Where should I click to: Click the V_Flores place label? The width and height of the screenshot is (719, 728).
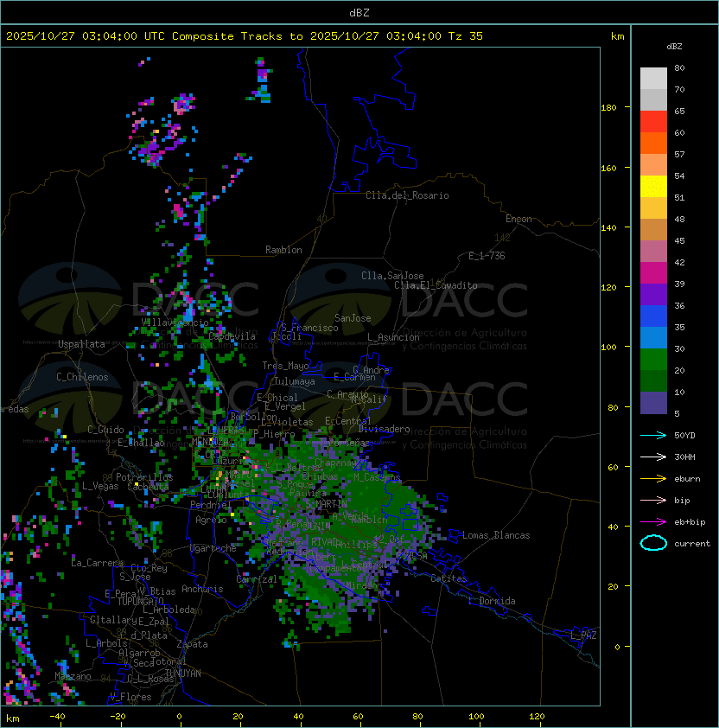tap(130, 697)
